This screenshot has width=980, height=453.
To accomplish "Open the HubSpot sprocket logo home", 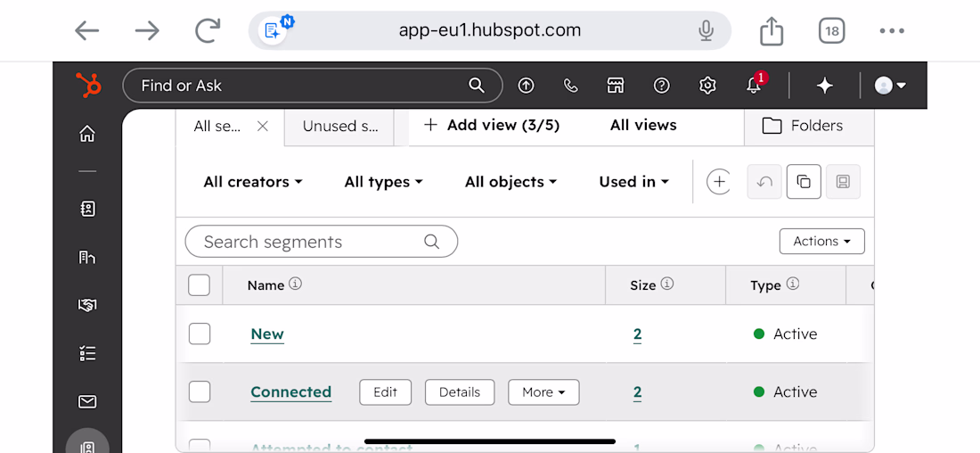I will pyautogui.click(x=87, y=85).
